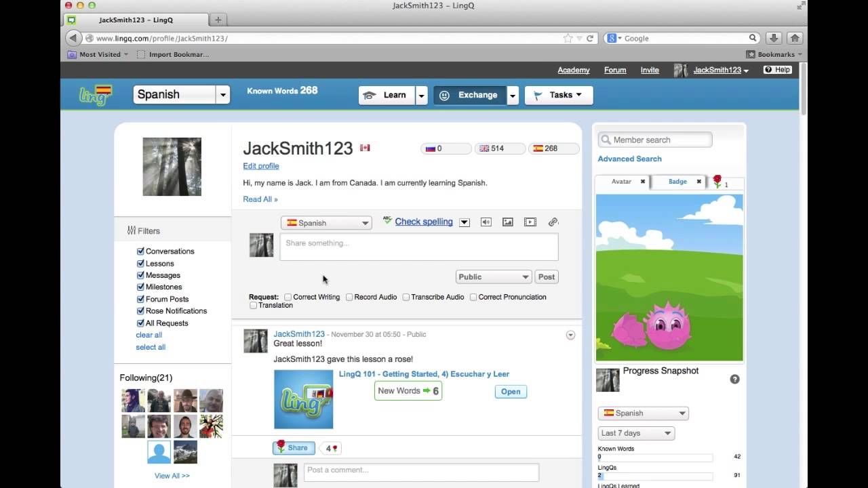Click the Check spelling ABC icon
Image resolution: width=868 pixels, height=488 pixels.
(x=387, y=220)
